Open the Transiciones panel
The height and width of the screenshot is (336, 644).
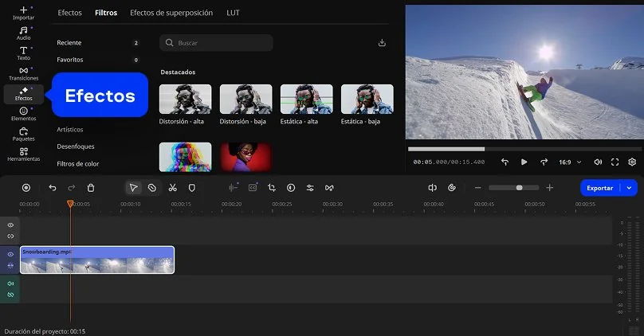point(23,73)
